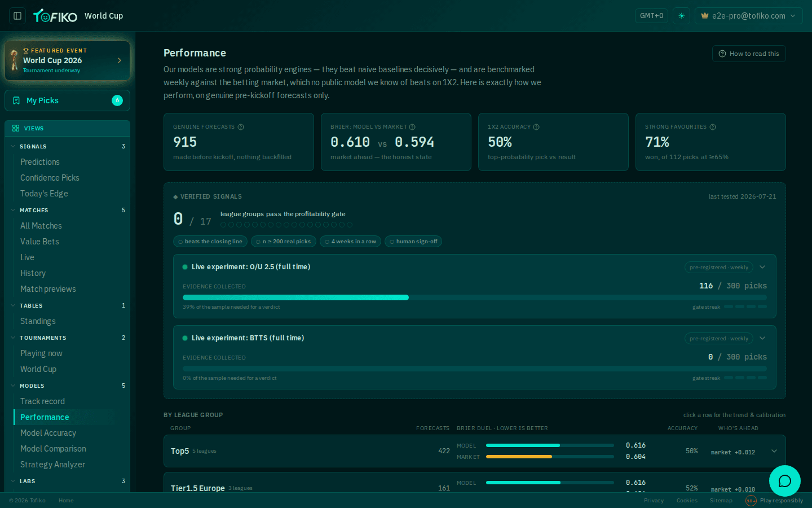Expand the BTTS live experiment
The height and width of the screenshot is (508, 812).
point(762,338)
